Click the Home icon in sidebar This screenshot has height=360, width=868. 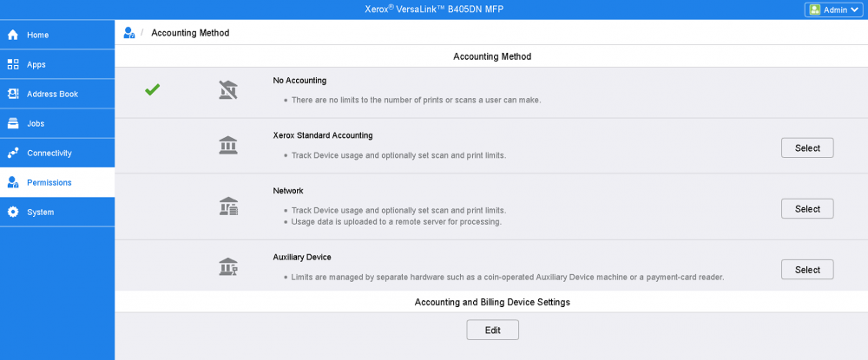point(13,36)
